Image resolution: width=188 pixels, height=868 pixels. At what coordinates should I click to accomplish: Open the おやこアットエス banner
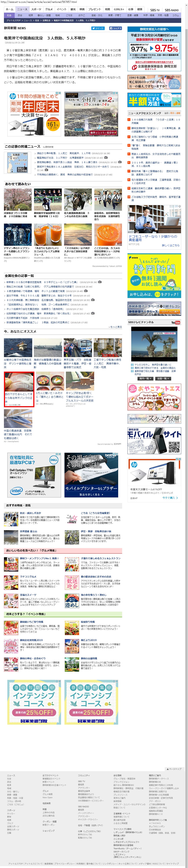[154, 397]
